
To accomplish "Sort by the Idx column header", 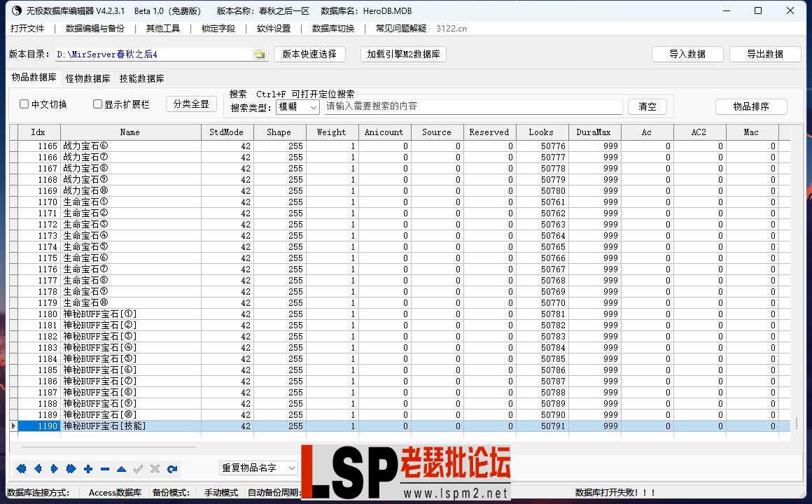I will point(38,132).
